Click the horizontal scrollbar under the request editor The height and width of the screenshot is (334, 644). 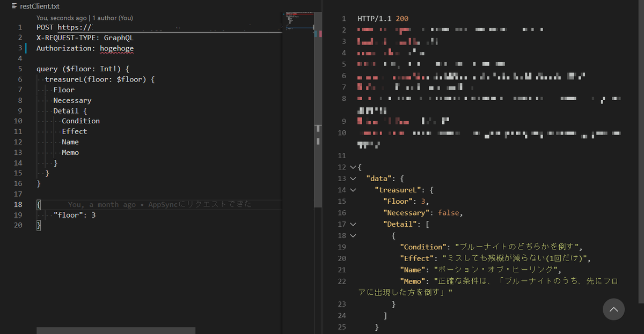tap(115, 330)
